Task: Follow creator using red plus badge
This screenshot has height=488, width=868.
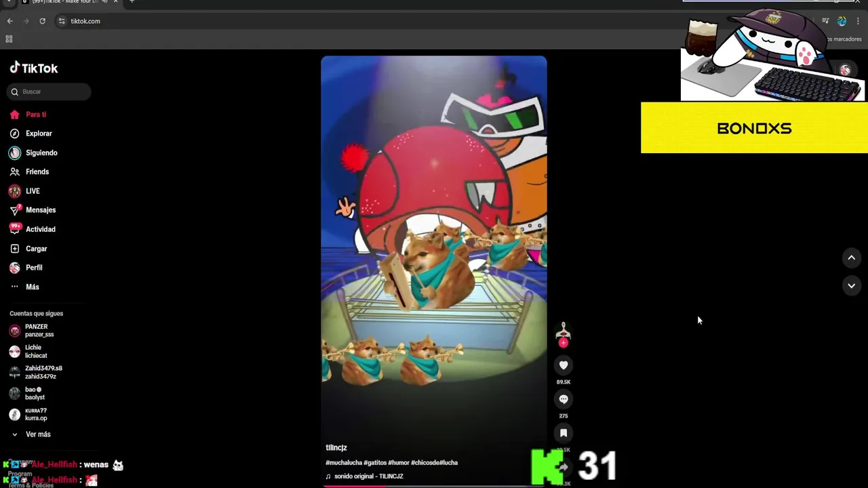Action: point(564,343)
